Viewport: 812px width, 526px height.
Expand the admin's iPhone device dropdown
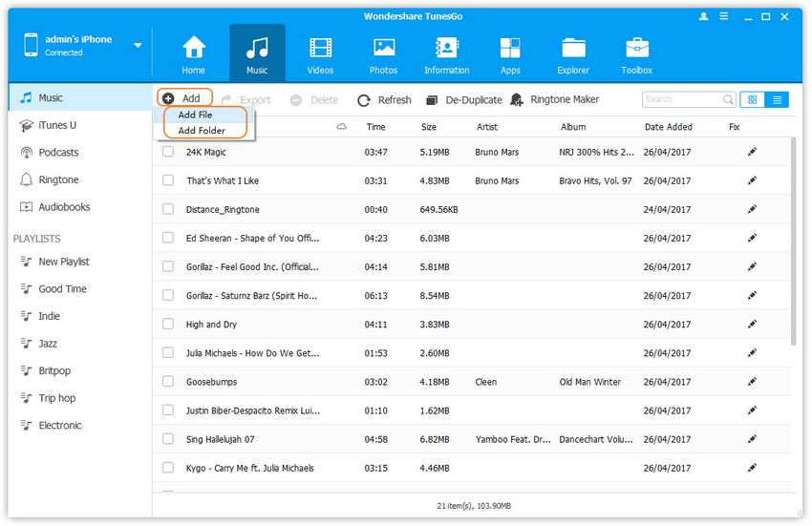point(138,45)
